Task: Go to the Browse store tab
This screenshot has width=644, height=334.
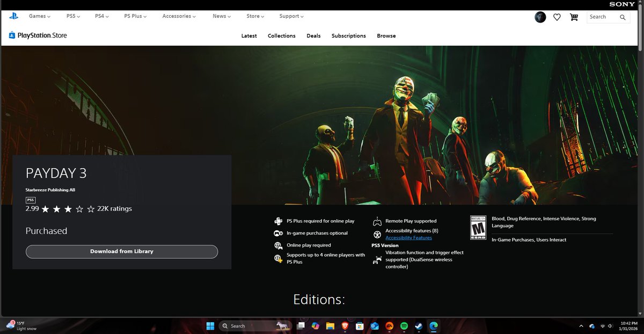Action: (x=386, y=36)
